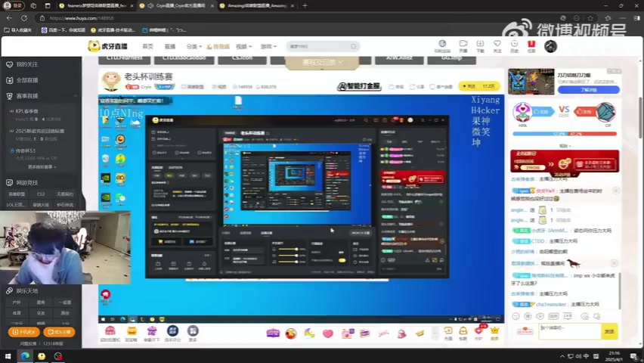The image size is (644, 363).
Task: Expand the 赛程及回放 schedule dropdown
Action: tap(322, 62)
